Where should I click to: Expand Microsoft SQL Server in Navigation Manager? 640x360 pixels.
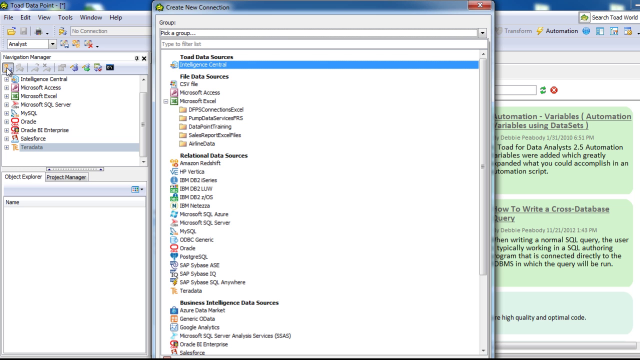click(7, 105)
